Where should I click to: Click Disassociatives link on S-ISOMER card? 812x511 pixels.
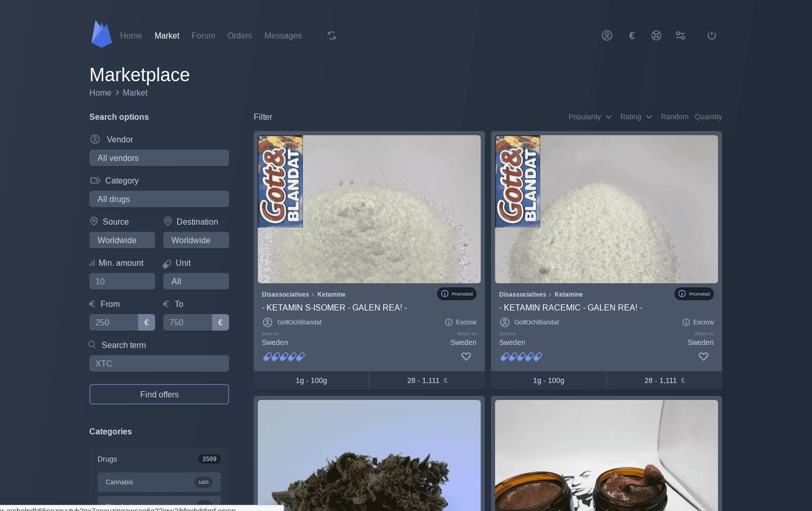pos(285,295)
